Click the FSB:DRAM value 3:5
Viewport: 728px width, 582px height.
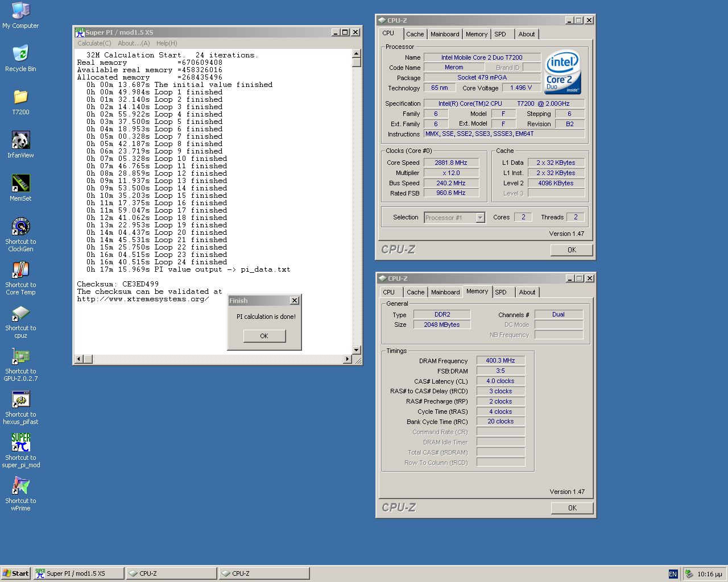point(500,371)
